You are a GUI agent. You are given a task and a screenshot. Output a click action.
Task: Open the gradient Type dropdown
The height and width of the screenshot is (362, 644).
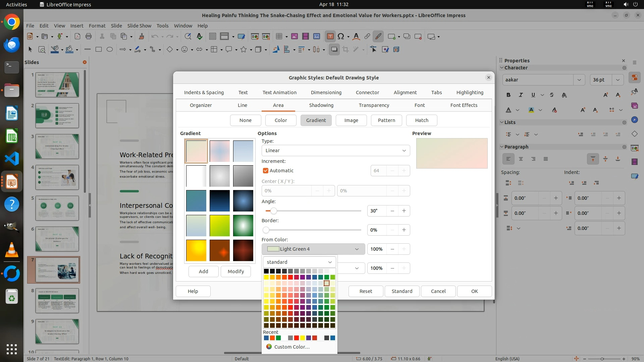click(335, 150)
